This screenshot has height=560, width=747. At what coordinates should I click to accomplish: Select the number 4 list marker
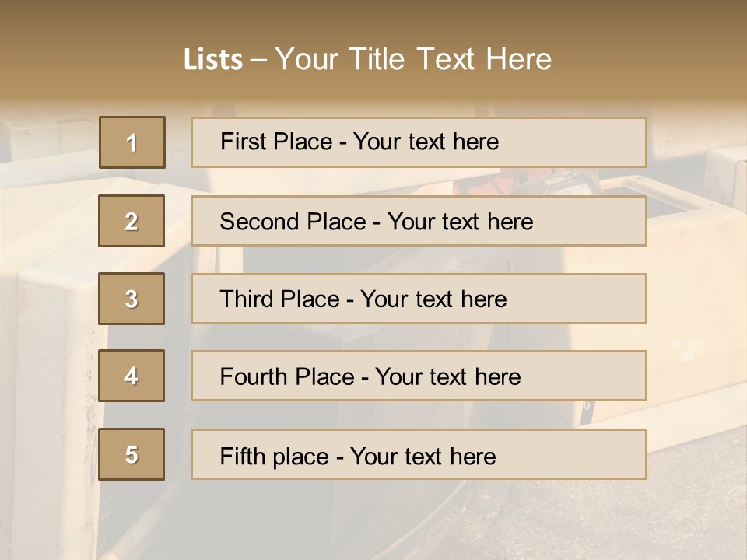[132, 376]
